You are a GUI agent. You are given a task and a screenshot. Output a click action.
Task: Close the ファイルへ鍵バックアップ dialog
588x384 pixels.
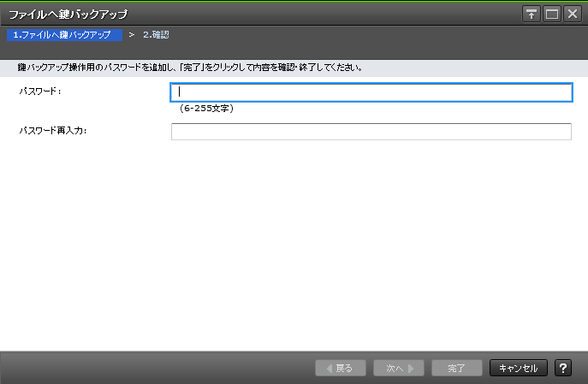(x=573, y=15)
